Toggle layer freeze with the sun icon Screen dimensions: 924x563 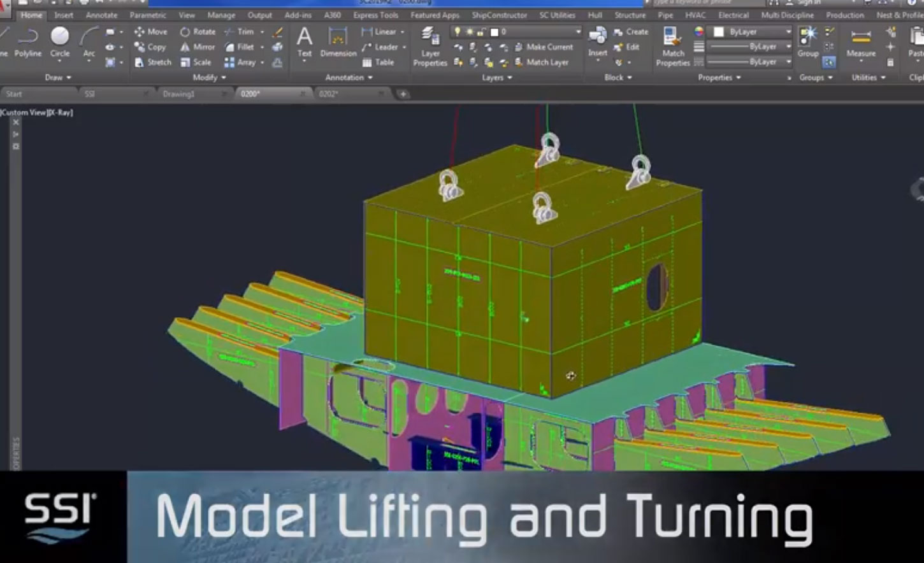(x=468, y=31)
